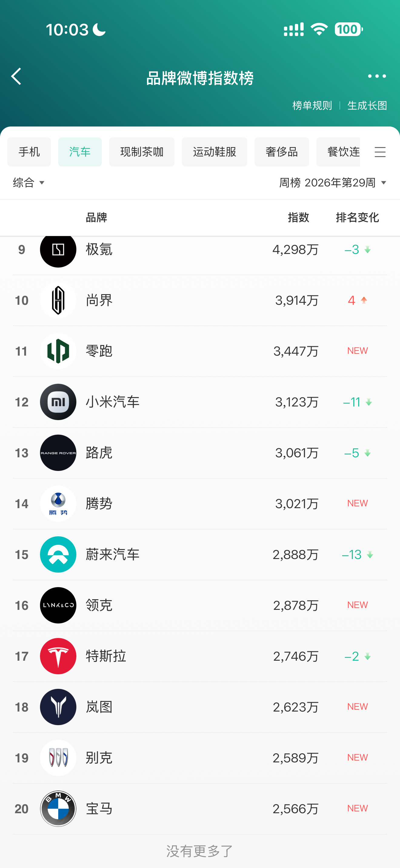Open the 周榜 2026年第29周 week selector
The width and height of the screenshot is (400, 868).
tap(332, 182)
